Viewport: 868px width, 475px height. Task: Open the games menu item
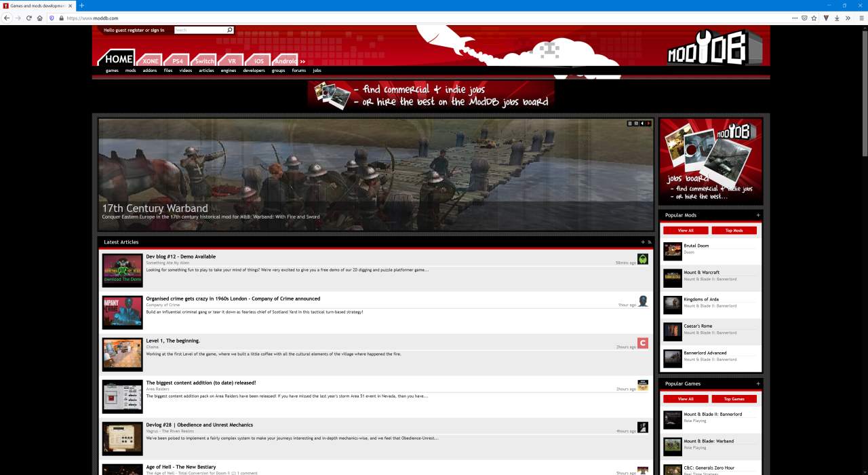(112, 71)
